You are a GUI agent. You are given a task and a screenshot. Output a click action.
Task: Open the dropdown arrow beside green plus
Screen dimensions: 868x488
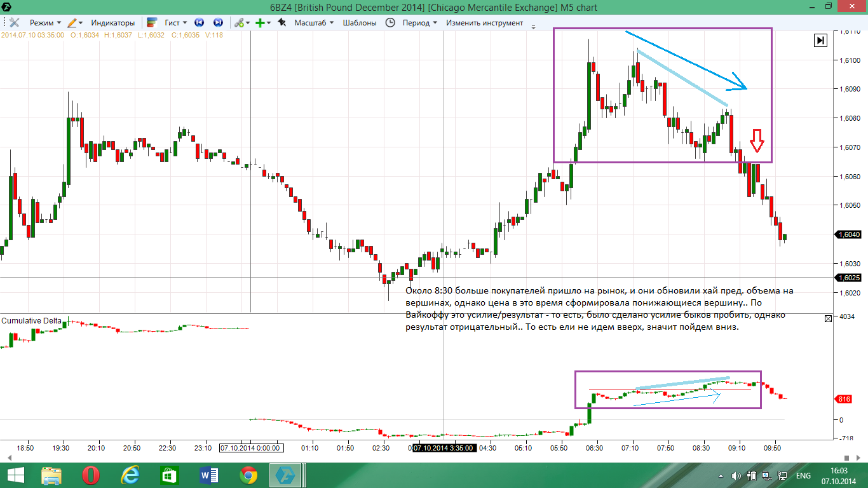[x=269, y=23]
